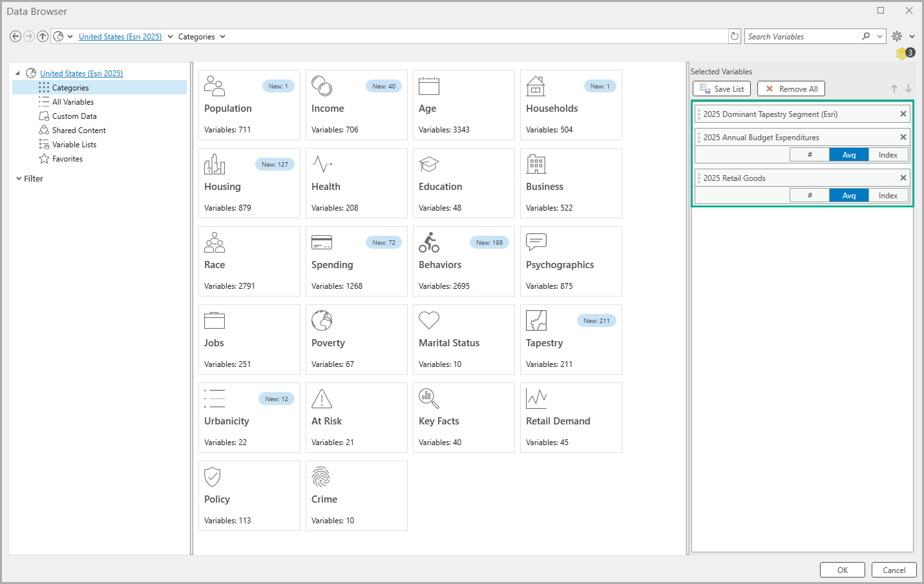The height and width of the screenshot is (584, 924).
Task: Open the search options dropdown
Action: click(x=879, y=36)
